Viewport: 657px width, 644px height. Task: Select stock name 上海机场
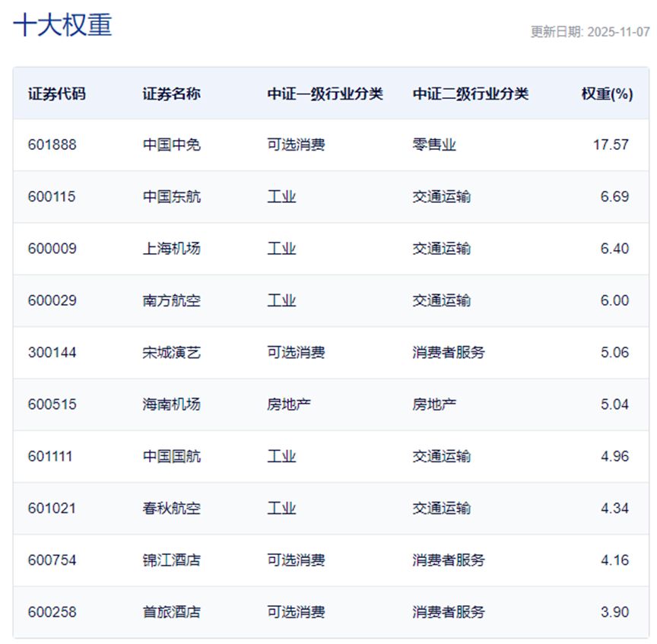[x=172, y=249]
